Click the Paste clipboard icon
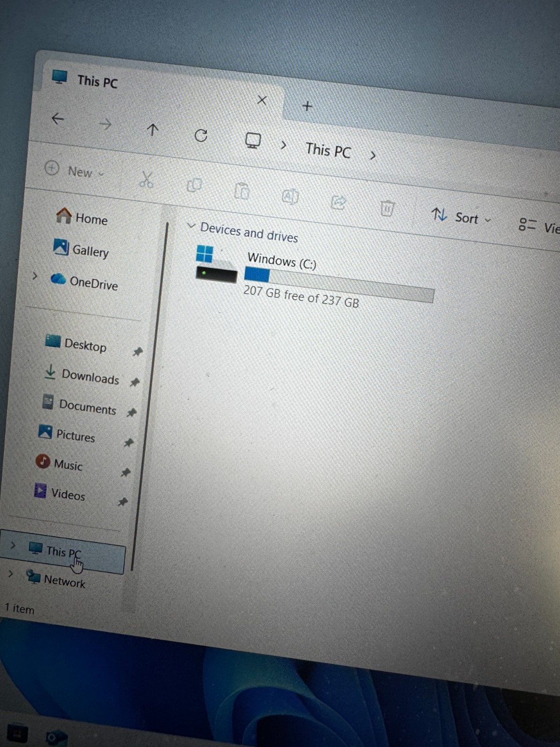This screenshot has width=560, height=747. (242, 191)
